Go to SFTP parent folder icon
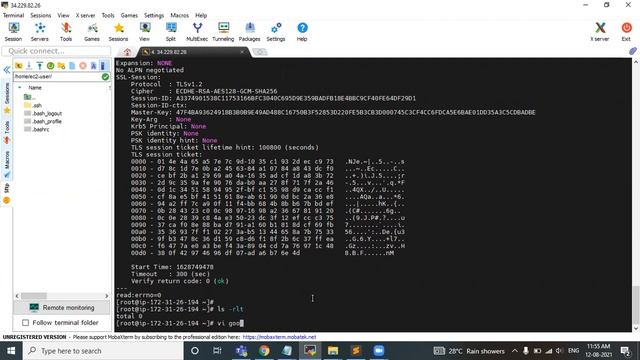 coord(19,66)
